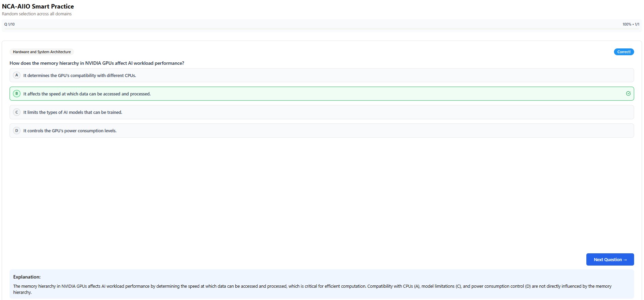Choose 'It controls the GPU's power consumption' text
644x300 pixels.
tap(70, 131)
